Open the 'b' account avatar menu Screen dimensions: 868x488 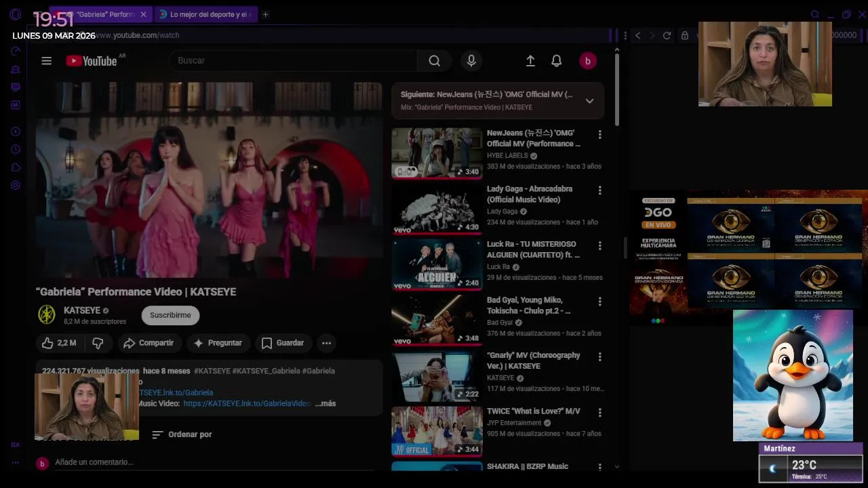click(587, 61)
